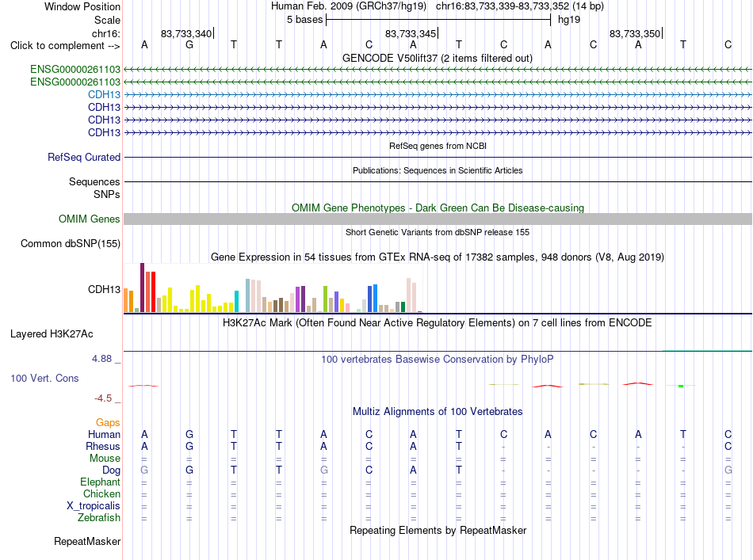The width and height of the screenshot is (753, 560).
Task: Click the GENCODE V50lift37 track title
Action: pos(438,58)
